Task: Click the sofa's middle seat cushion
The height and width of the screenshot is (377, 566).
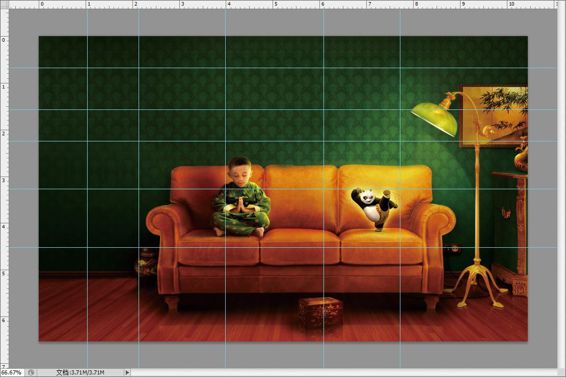Action: 299,247
